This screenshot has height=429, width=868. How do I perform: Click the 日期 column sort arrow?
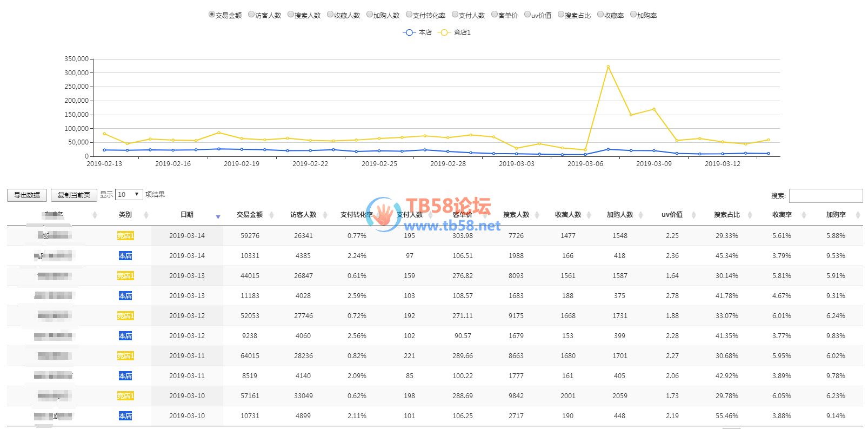218,216
